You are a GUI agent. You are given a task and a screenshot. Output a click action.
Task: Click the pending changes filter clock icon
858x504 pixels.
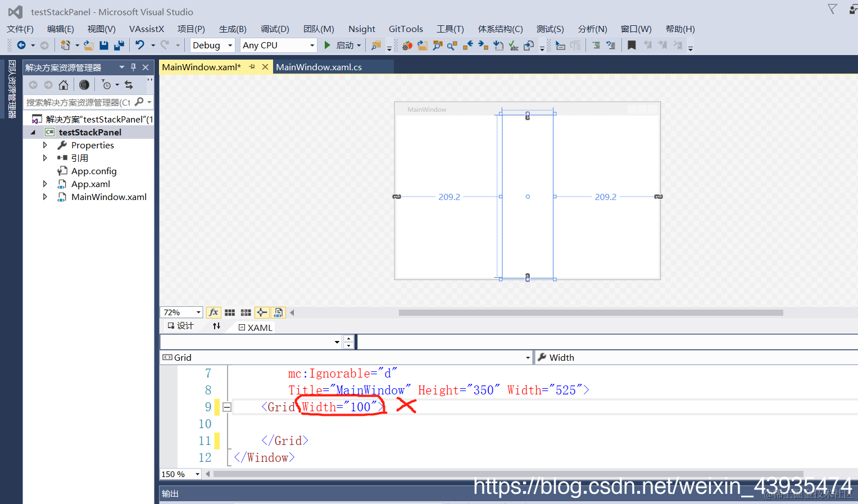[x=106, y=85]
